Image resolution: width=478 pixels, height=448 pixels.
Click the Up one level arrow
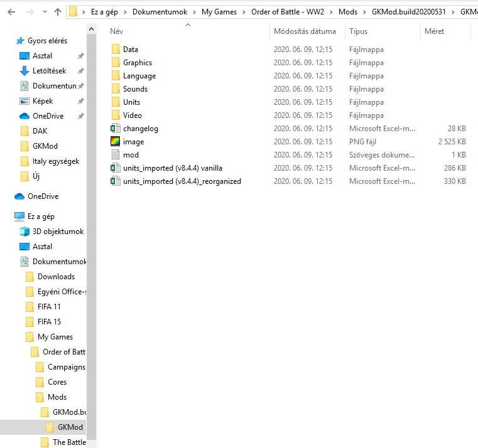pos(58,11)
